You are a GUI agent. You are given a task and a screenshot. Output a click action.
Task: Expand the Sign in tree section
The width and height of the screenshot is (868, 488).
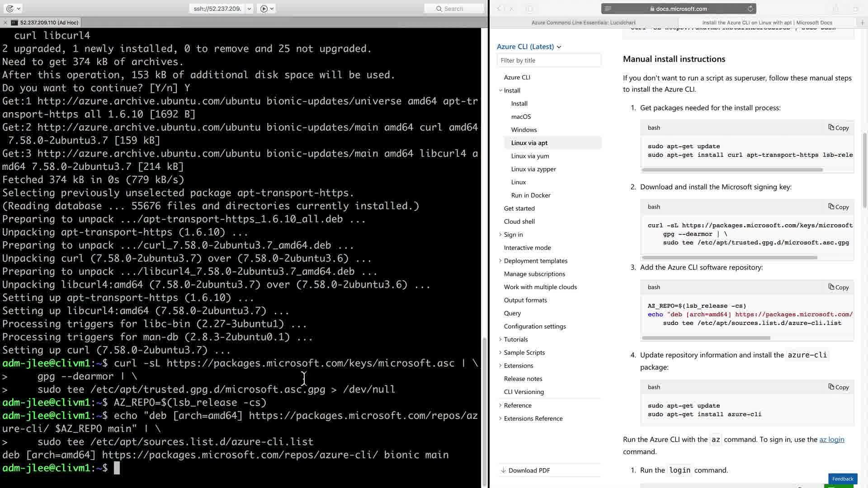click(500, 235)
